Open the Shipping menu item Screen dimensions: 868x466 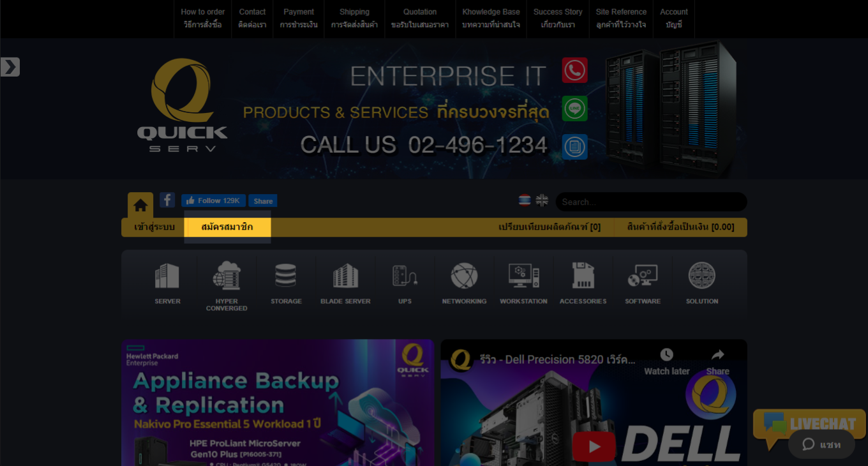pyautogui.click(x=354, y=19)
